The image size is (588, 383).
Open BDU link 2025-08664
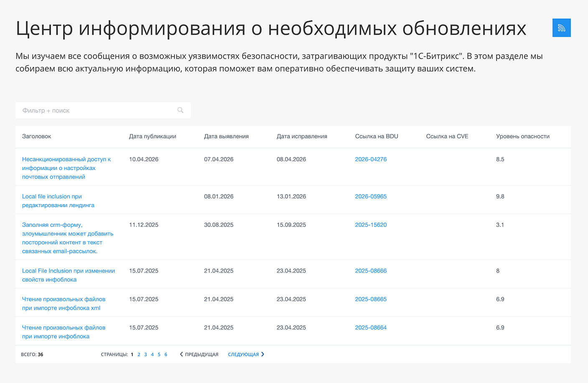pyautogui.click(x=371, y=327)
